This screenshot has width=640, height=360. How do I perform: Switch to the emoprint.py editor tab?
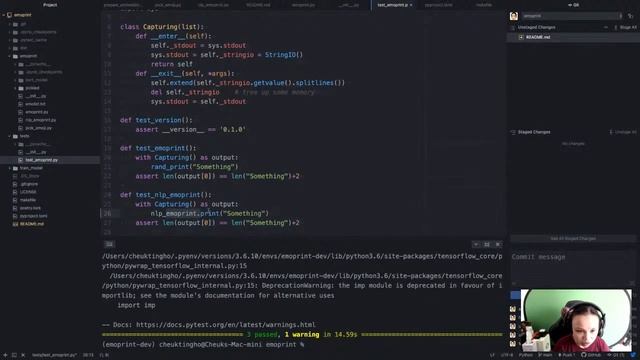[303, 5]
